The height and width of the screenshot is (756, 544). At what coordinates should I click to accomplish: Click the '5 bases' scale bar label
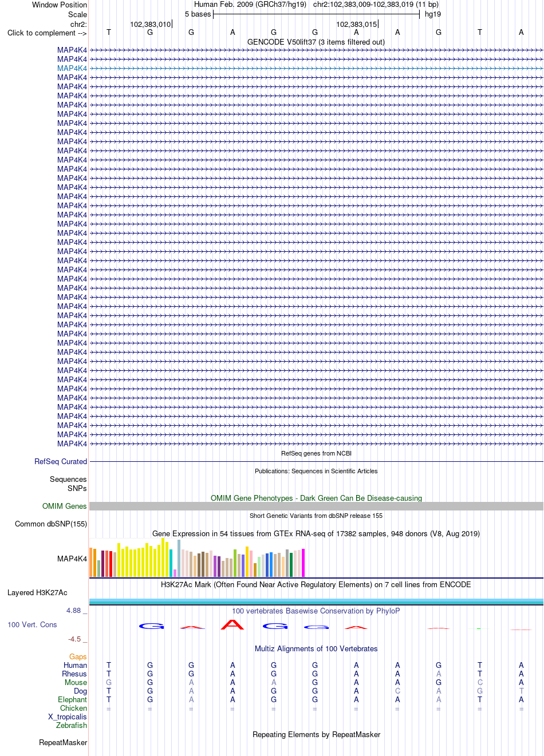point(198,14)
